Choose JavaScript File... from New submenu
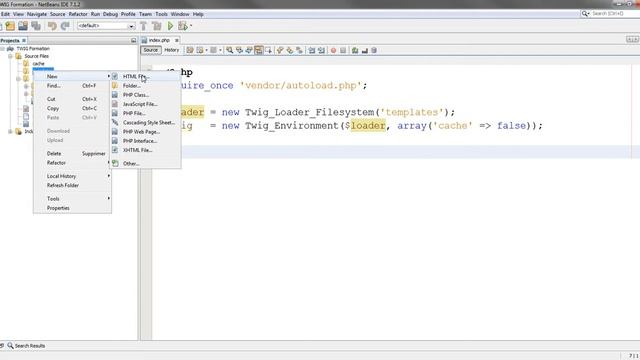Viewport: 640px width, 360px height. (146, 104)
